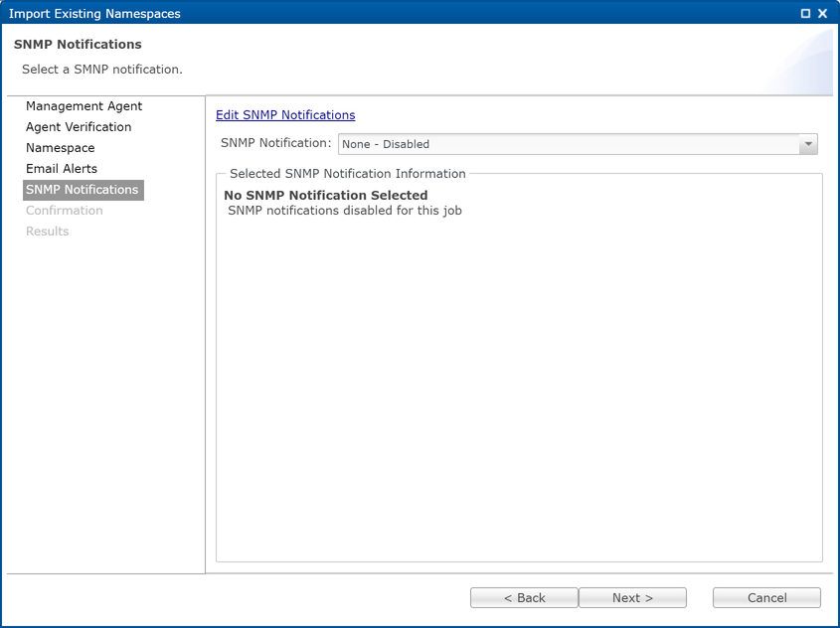
Task: Click the None - Disabled combo box field
Action: point(578,144)
